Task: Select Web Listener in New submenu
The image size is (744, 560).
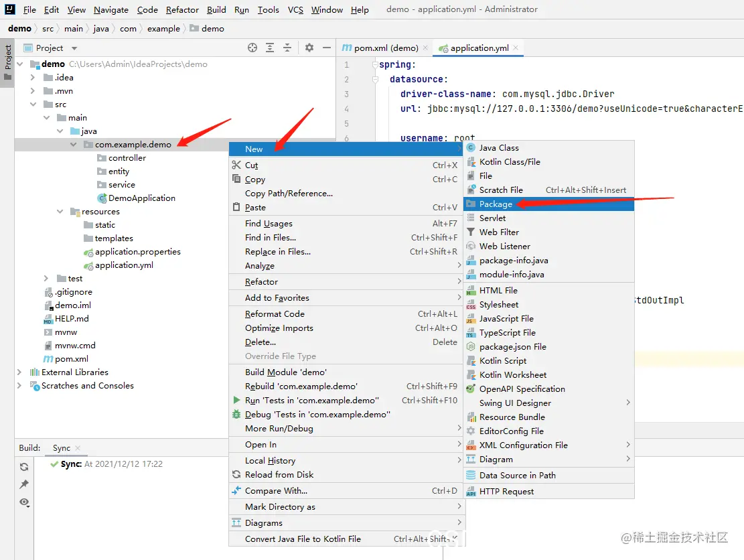Action: (x=548, y=247)
